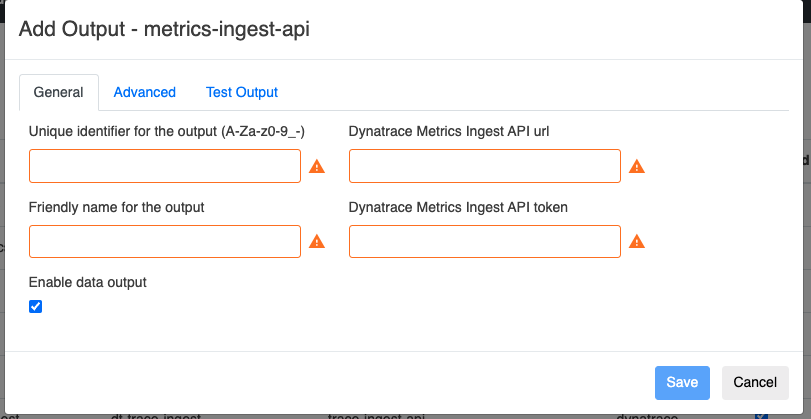Click the 'Enable data output' label text
This screenshot has width=811, height=419.
(88, 283)
